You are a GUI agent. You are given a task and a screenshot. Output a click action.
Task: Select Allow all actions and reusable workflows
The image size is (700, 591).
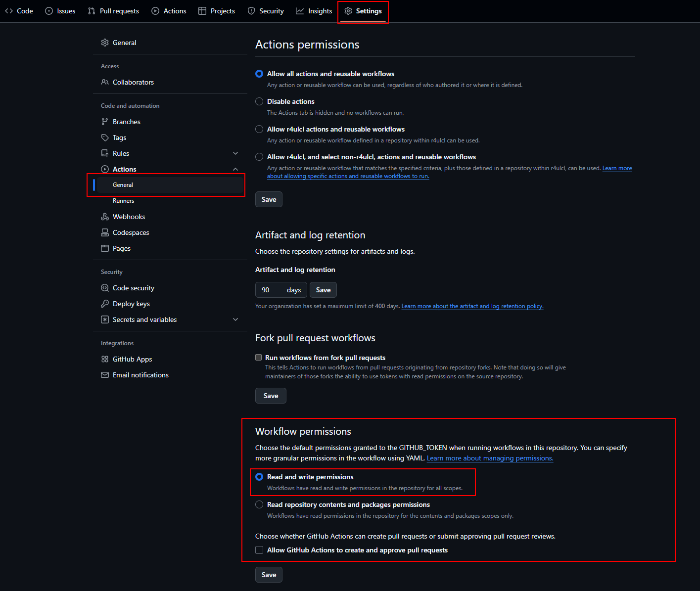[x=259, y=74]
